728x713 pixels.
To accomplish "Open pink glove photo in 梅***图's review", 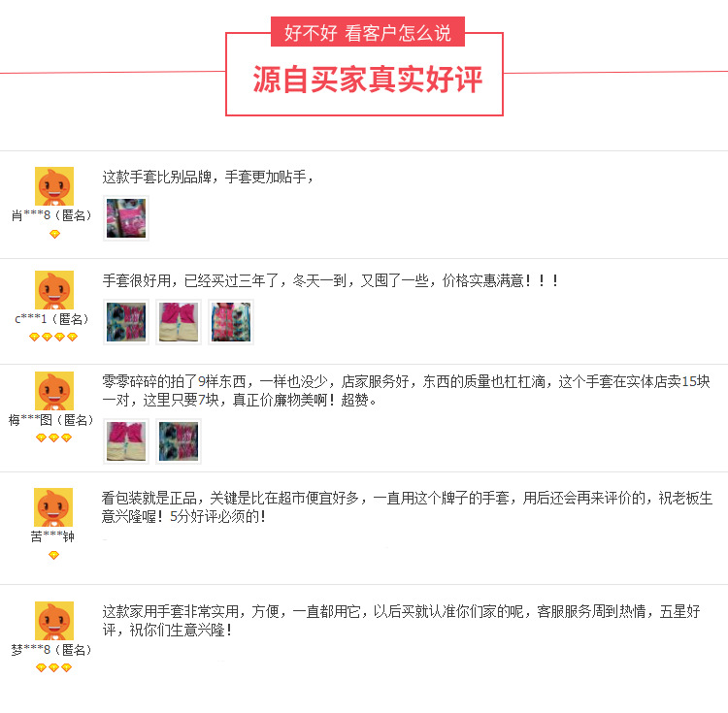I will point(126,441).
